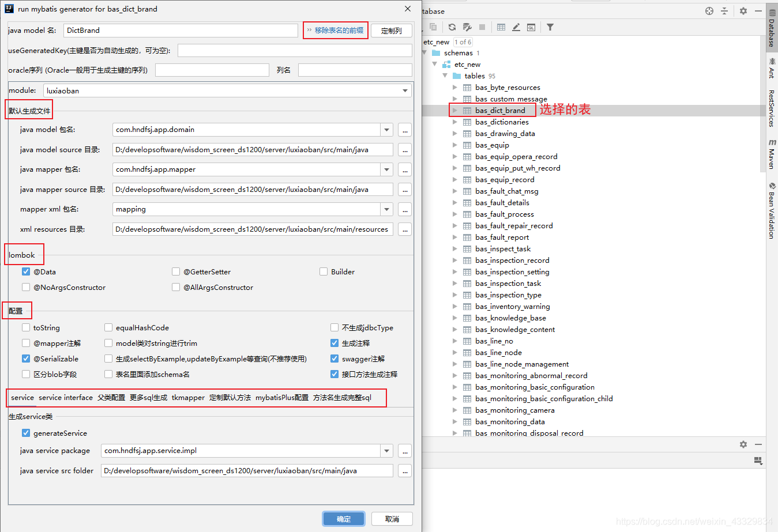Click the collapse all icon in Database panel
This screenshot has height=532, width=778.
click(x=724, y=11)
